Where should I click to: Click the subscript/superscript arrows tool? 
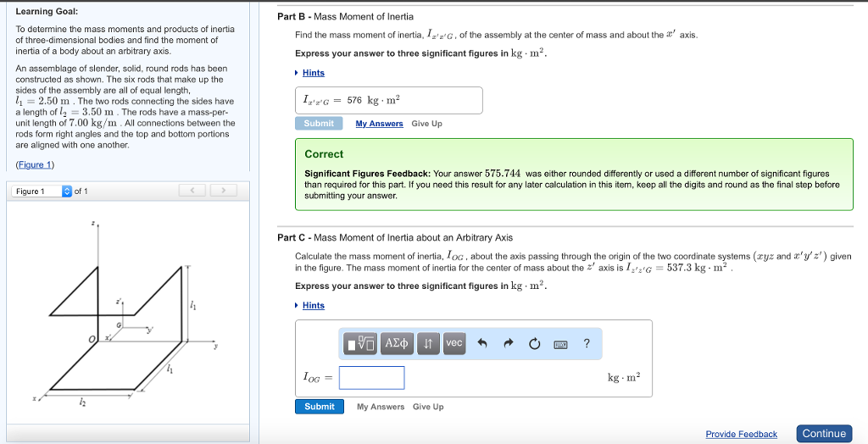428,343
